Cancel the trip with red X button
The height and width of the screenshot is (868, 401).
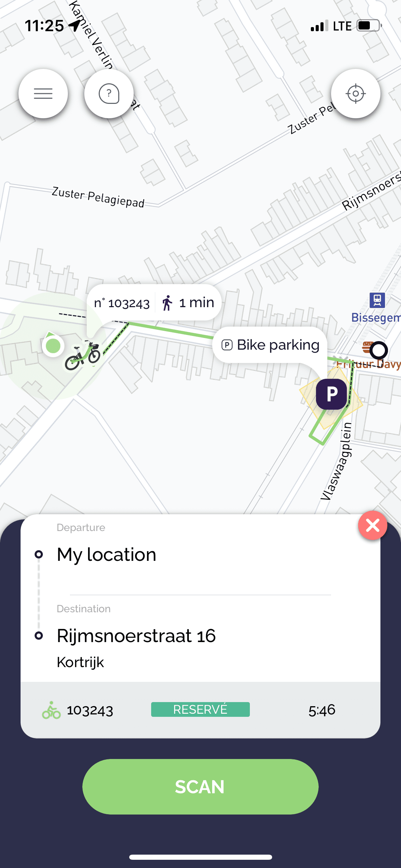click(373, 525)
